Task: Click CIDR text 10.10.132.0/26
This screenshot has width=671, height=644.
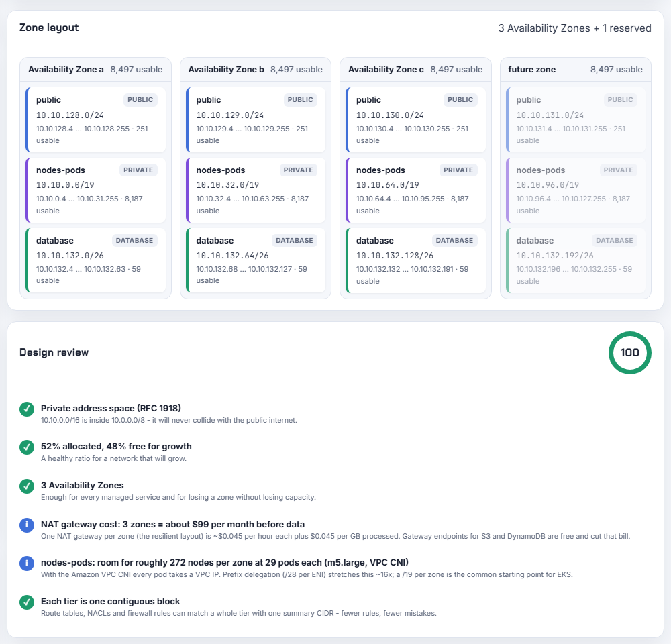Action: pyautogui.click(x=70, y=256)
